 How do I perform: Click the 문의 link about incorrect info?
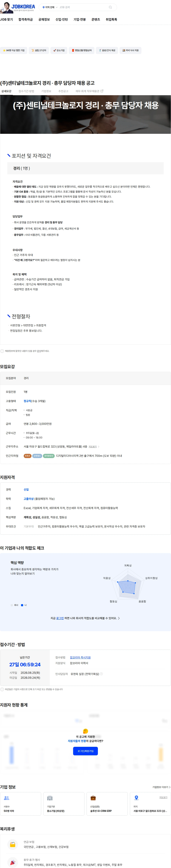pos(39,351)
